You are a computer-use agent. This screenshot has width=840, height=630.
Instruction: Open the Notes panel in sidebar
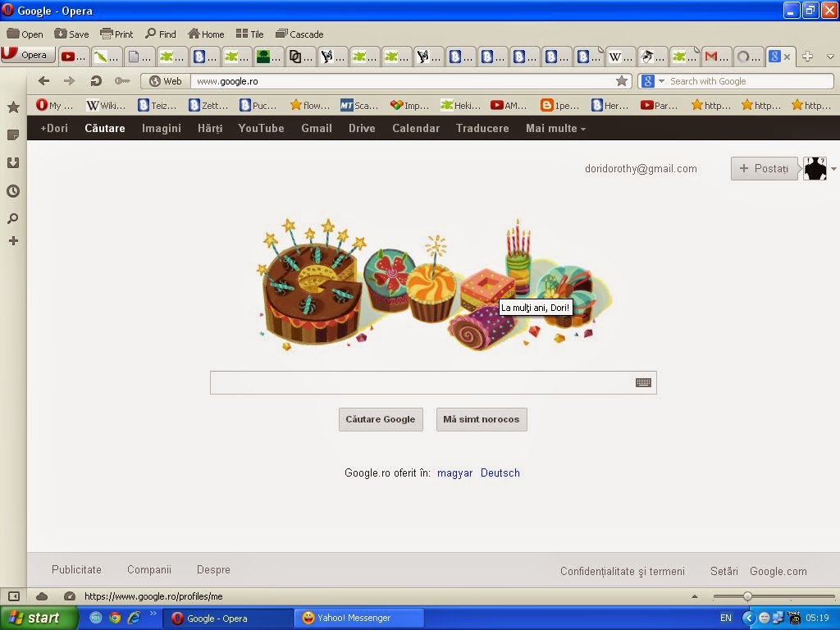(x=13, y=135)
